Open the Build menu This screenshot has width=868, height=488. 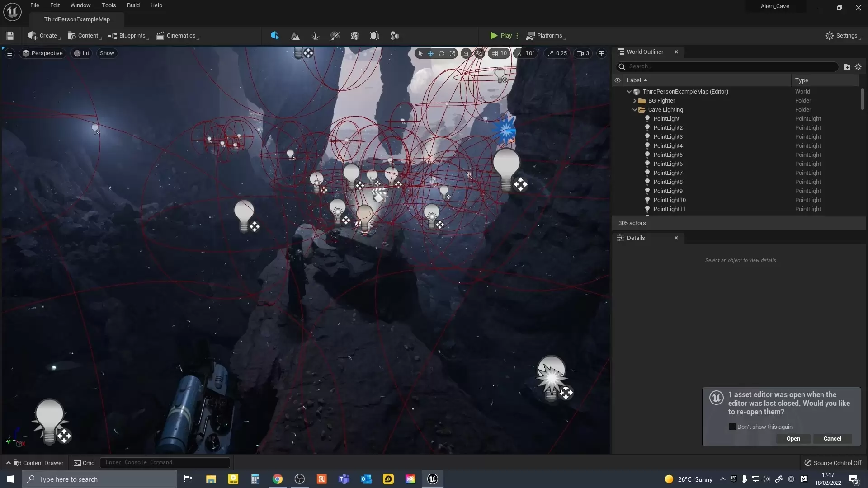click(x=133, y=5)
